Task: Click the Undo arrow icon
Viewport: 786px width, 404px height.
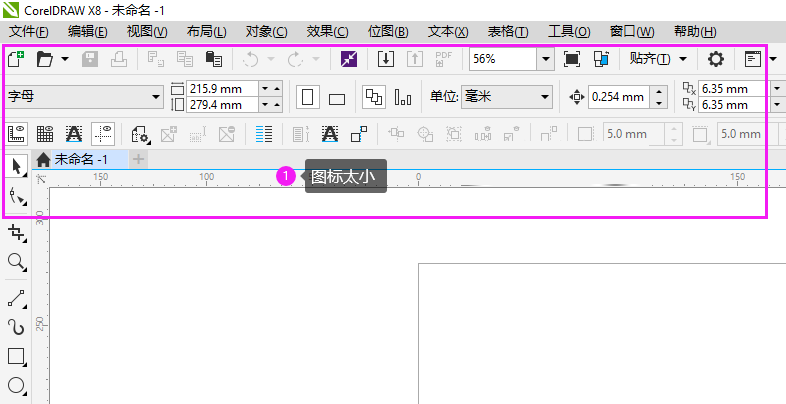Action: tap(251, 59)
